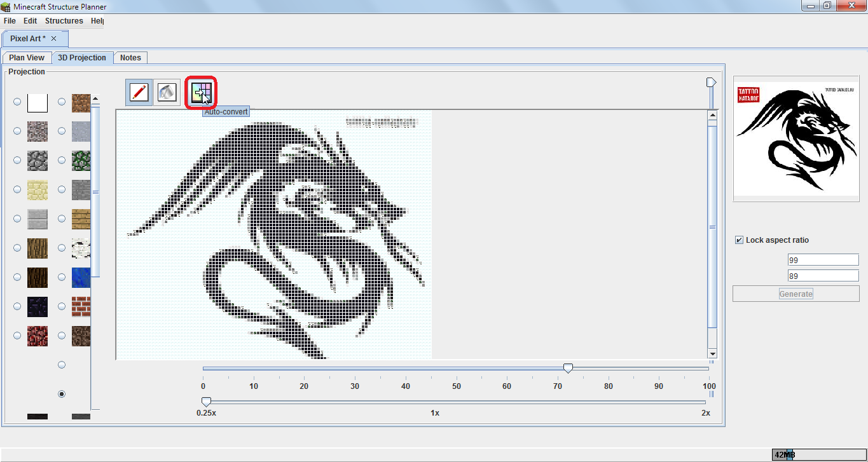
Task: Choose radio button beside white block
Action: point(17,102)
